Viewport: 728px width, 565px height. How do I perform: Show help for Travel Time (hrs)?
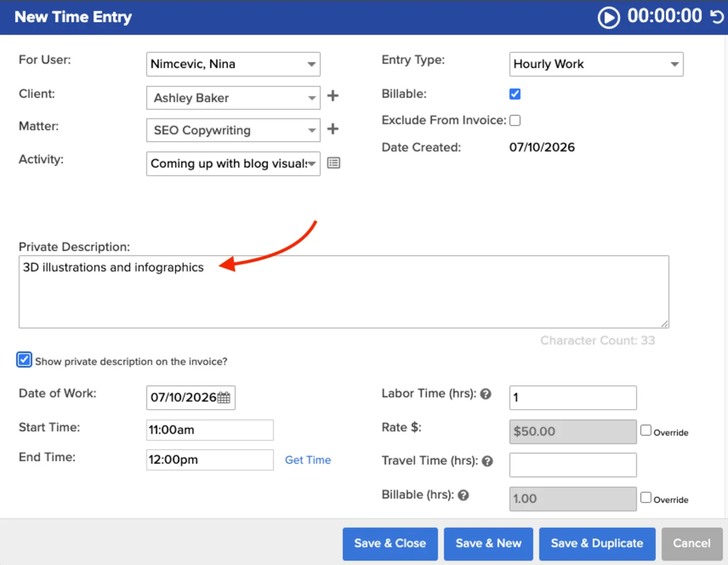pos(487,461)
